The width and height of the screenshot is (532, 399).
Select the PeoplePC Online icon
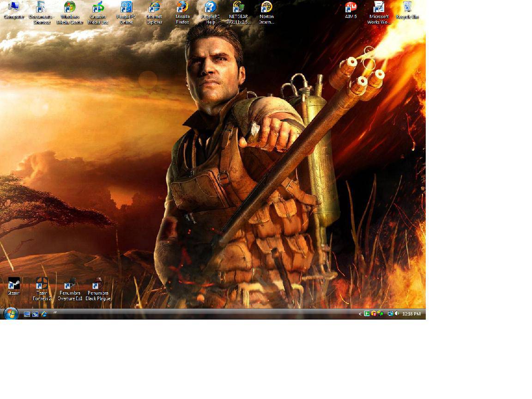click(126, 12)
